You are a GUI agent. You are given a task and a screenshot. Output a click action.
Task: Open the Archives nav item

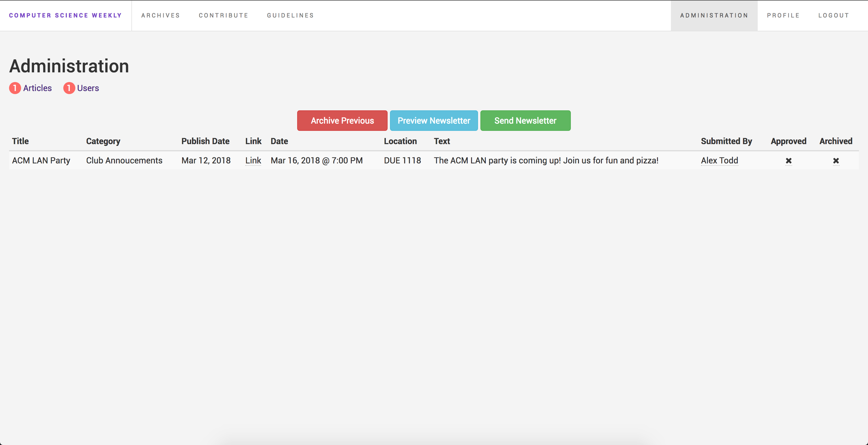160,15
